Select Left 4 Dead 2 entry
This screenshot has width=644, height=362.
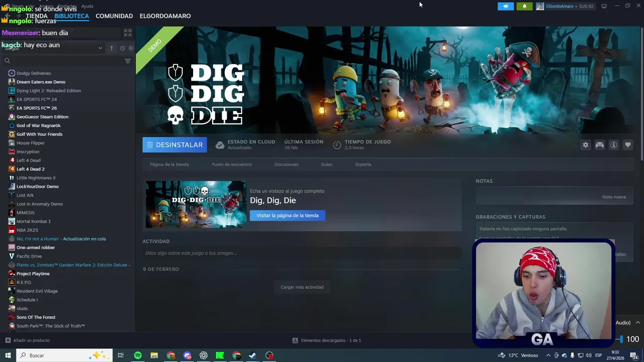pyautogui.click(x=30, y=169)
